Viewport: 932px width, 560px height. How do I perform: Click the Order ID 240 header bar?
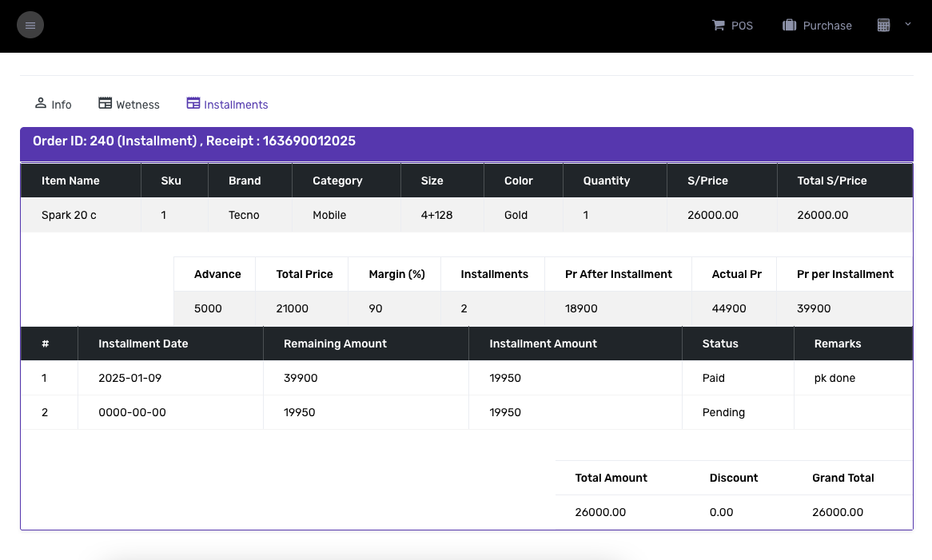(x=467, y=144)
